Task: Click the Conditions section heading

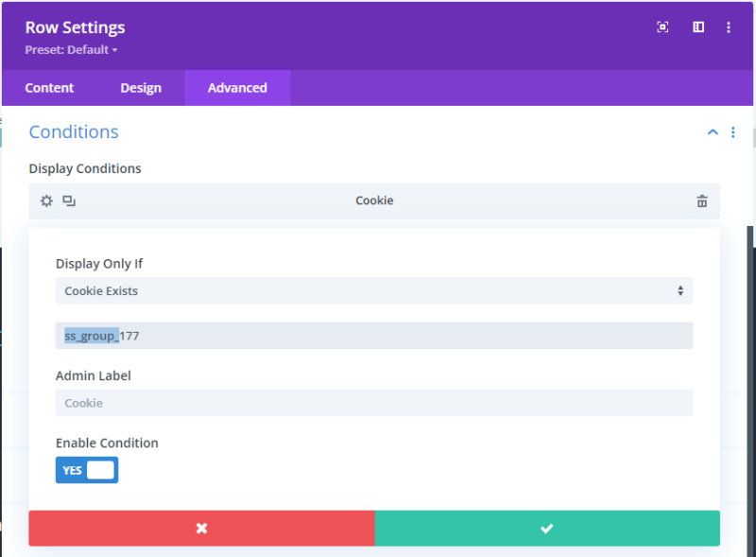Action: 74,132
